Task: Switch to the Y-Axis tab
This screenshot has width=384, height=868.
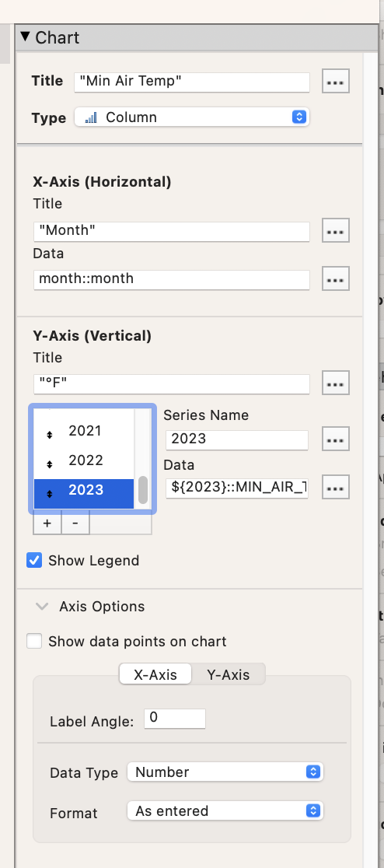Action: point(228,674)
